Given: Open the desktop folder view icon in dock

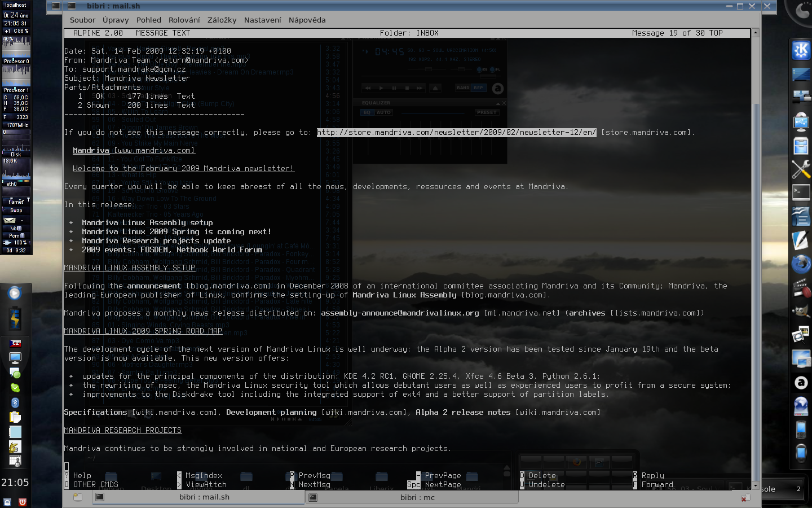Looking at the screenshot, I should coord(801,74).
